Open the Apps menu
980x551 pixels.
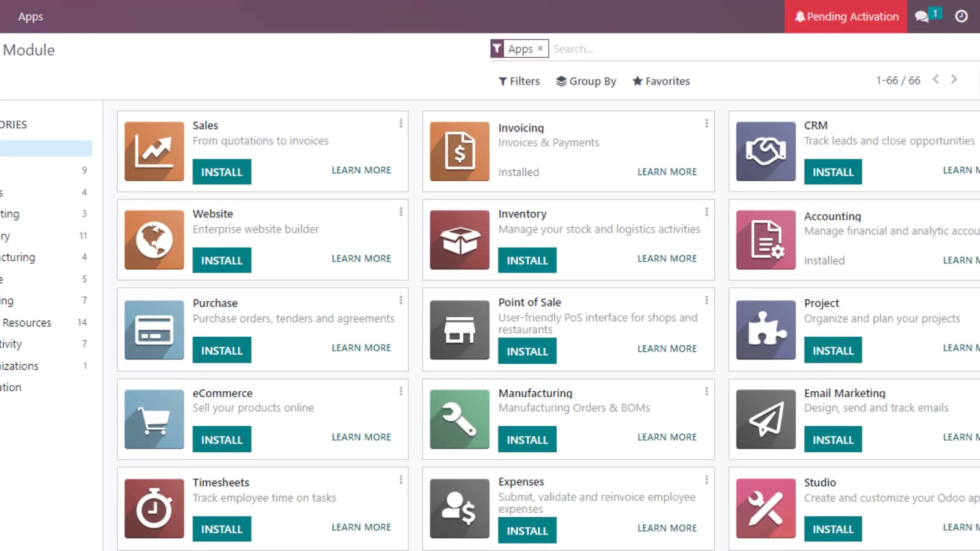pos(31,17)
